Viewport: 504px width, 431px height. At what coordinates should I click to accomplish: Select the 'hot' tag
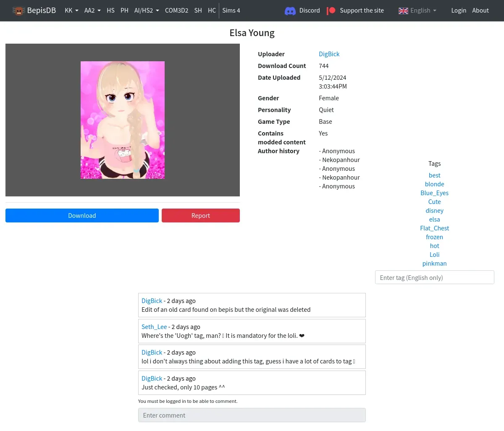(x=434, y=246)
